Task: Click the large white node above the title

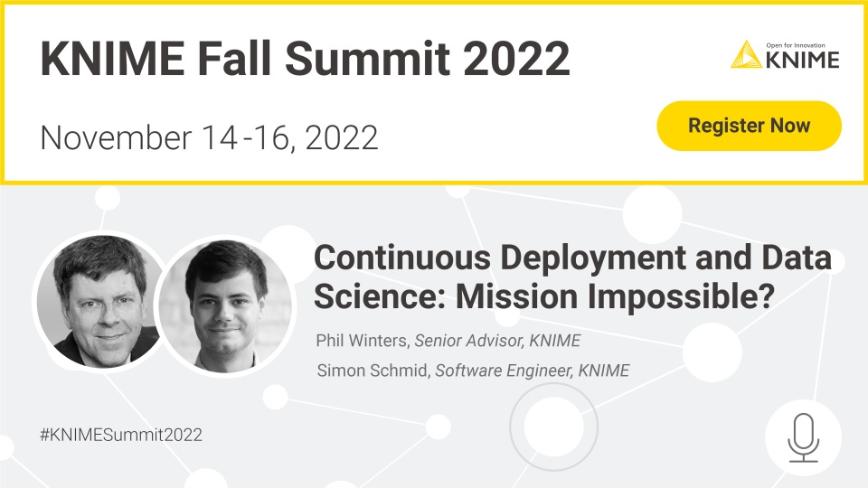Action: (652, 214)
